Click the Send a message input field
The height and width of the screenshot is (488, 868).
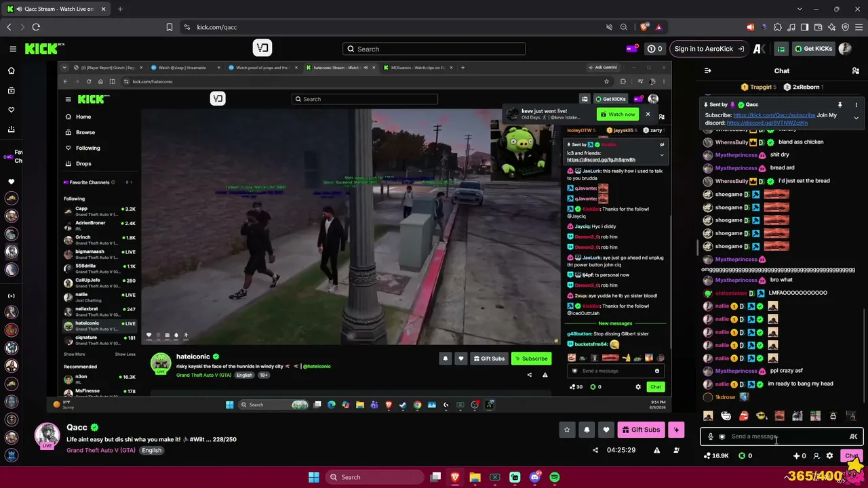point(781,436)
